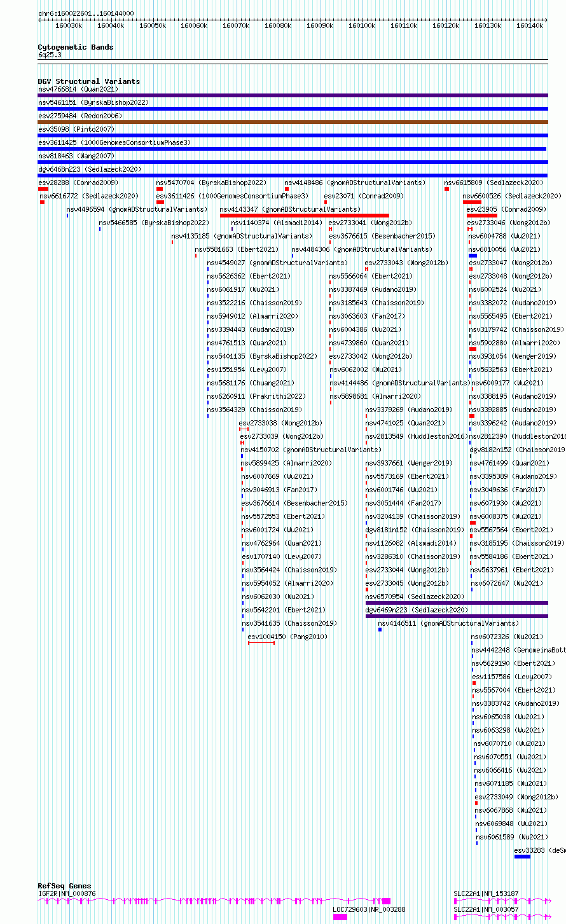Screen dimensions: 566x924
Task: Click esv1157586 (Levy2007) label
Action: (x=512, y=677)
